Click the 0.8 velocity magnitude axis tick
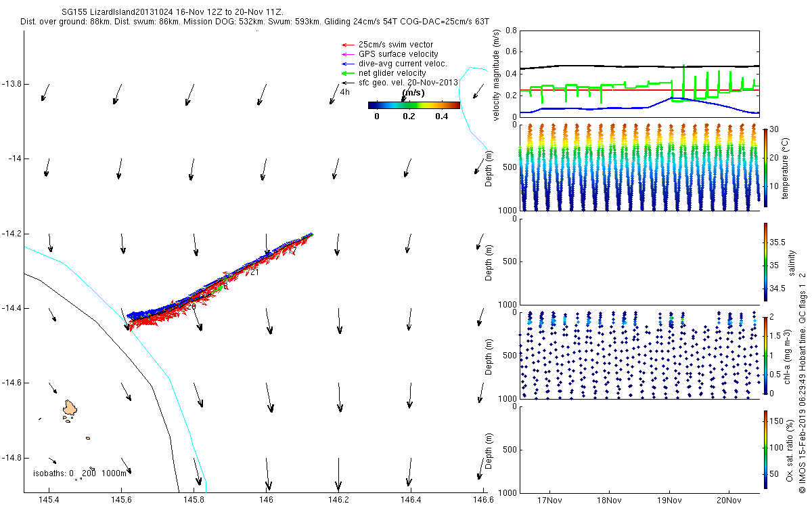812x508 pixels. click(512, 31)
